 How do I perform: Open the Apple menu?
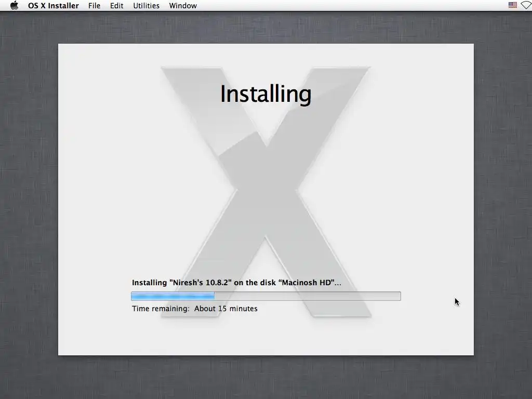coord(14,5)
